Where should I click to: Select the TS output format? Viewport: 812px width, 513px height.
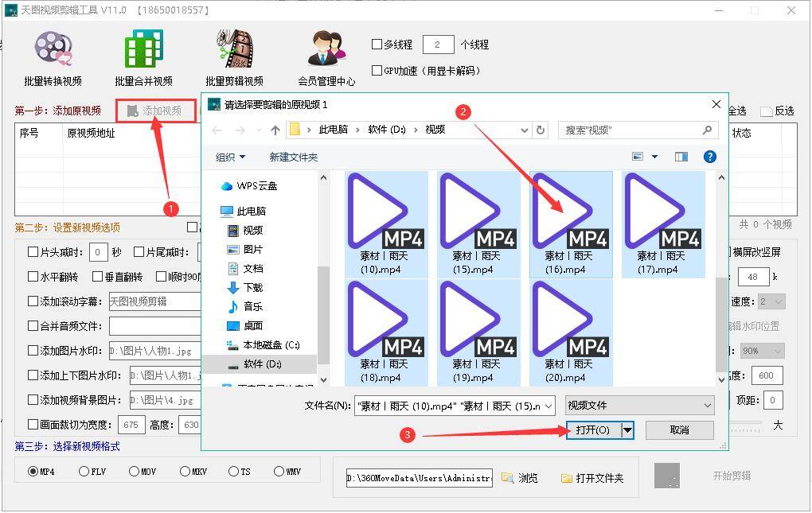tap(233, 471)
